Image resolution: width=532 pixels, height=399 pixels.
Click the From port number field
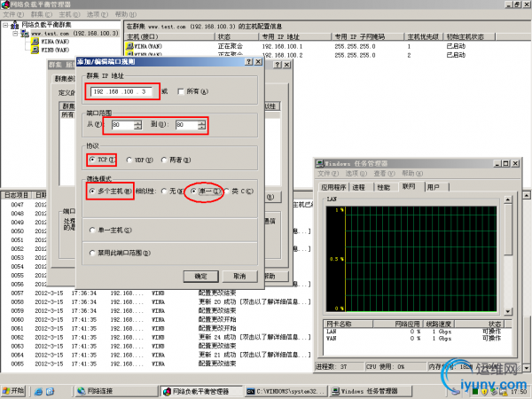(x=122, y=125)
